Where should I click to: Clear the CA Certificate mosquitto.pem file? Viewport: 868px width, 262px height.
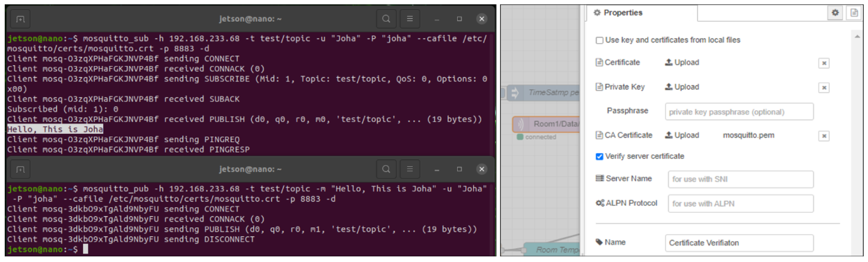coord(824,136)
